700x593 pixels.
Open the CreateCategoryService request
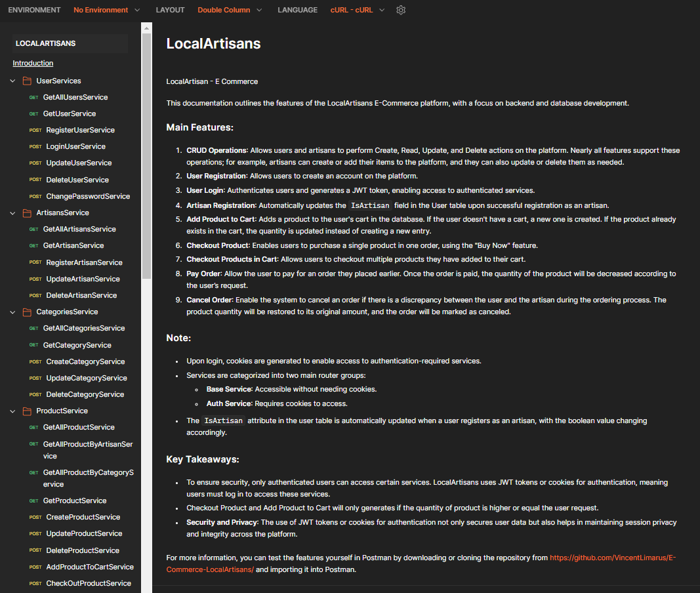coord(86,361)
